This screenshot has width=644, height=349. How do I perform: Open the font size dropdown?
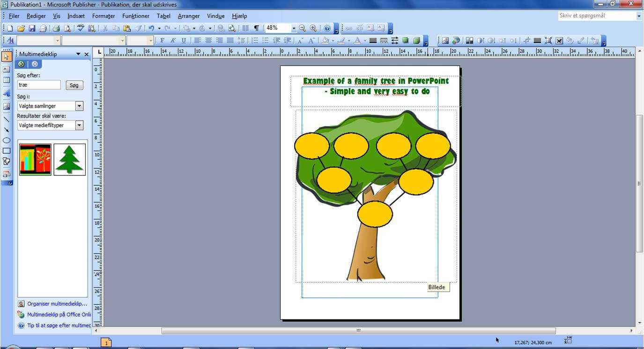pos(150,41)
